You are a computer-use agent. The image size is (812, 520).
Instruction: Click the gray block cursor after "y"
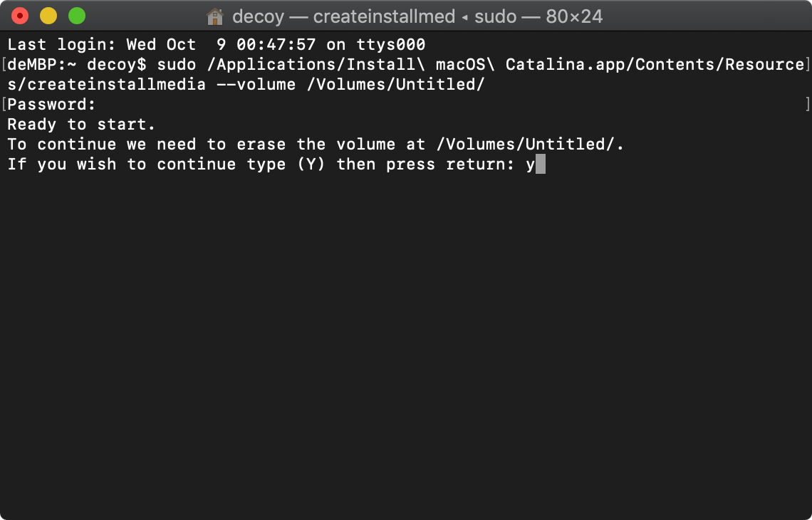pos(540,164)
